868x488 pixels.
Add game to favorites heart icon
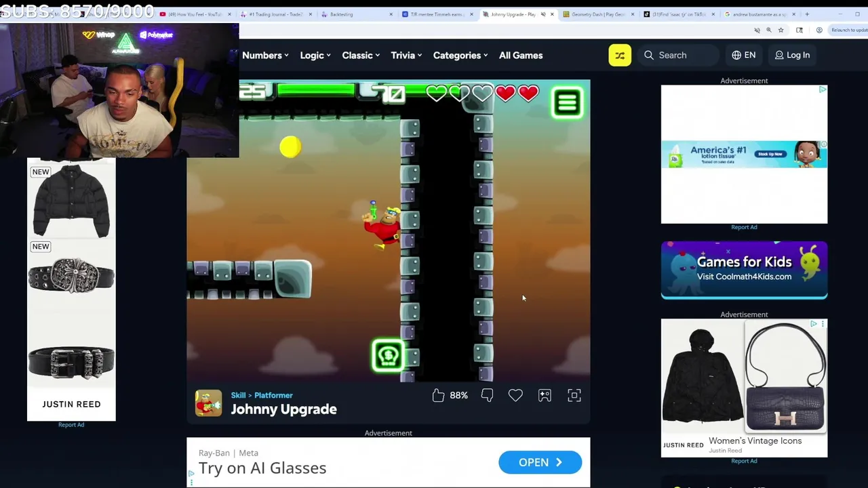pos(515,395)
